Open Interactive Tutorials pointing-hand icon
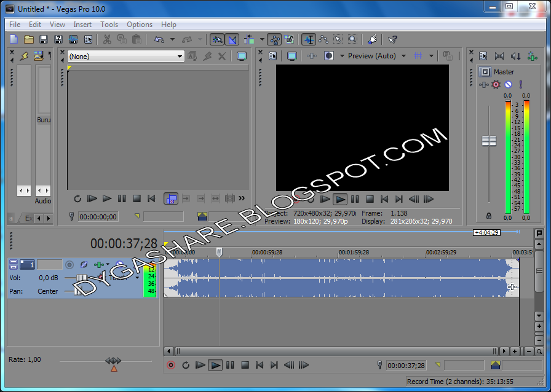 (372, 39)
